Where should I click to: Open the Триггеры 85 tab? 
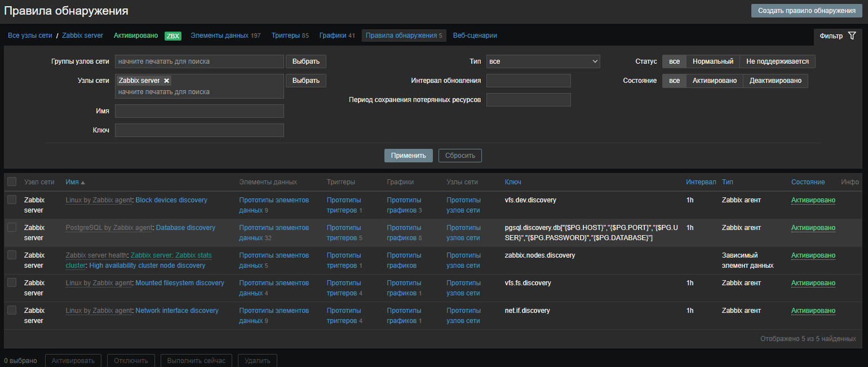[x=290, y=36]
